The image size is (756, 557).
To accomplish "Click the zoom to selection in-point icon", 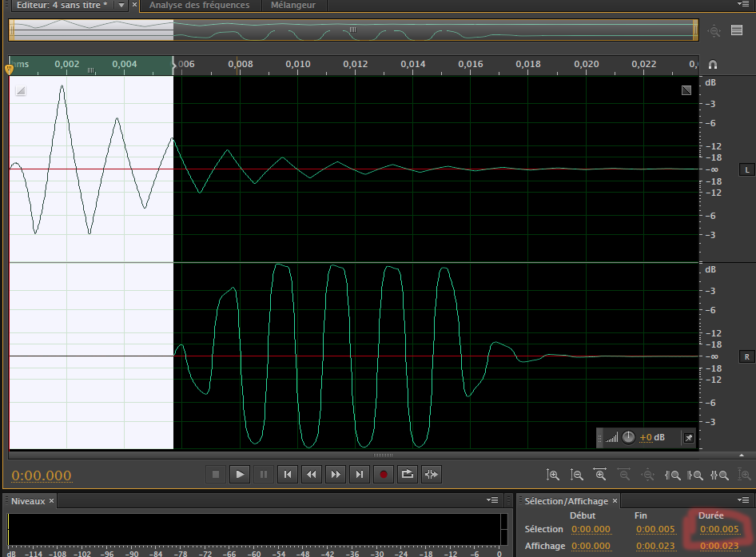I will coord(673,475).
